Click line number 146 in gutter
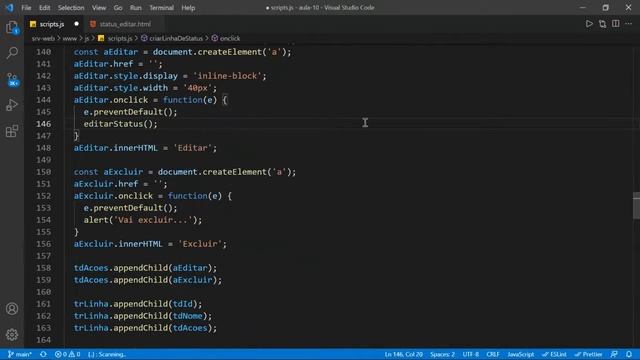The width and height of the screenshot is (640, 360). 44,124
